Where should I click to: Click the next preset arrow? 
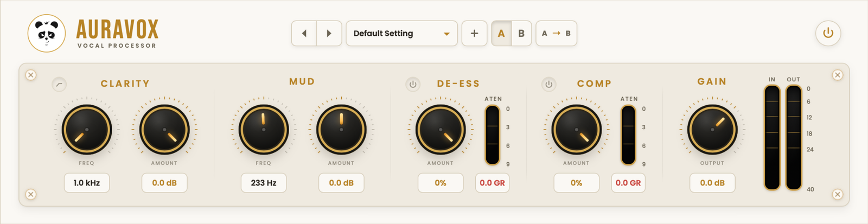329,33
